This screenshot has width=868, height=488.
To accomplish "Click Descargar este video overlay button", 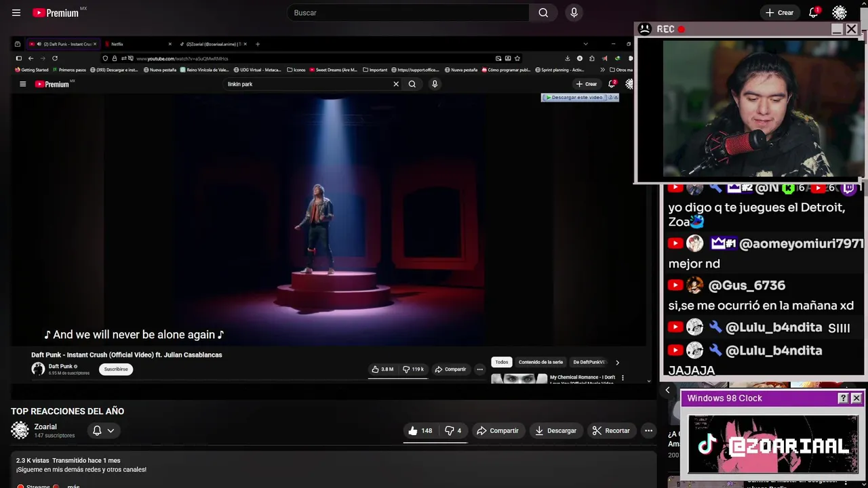I will 574,98.
